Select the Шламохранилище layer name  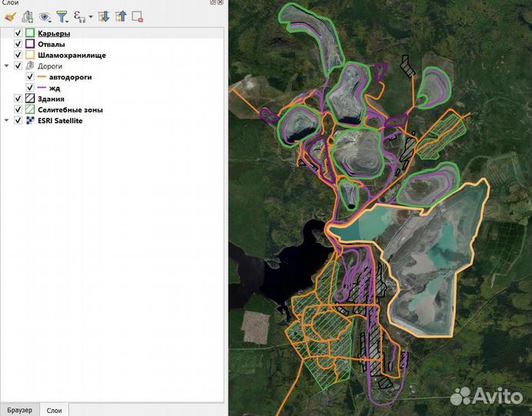click(x=72, y=55)
